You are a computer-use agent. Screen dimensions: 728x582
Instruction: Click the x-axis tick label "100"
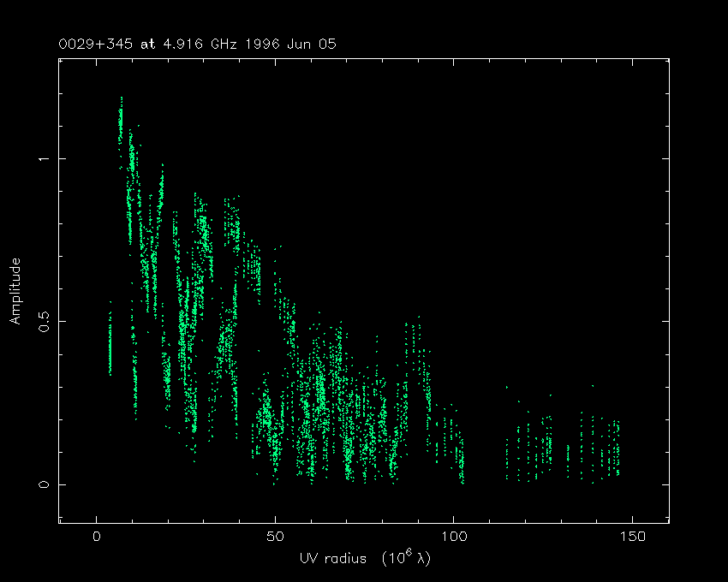tap(453, 537)
